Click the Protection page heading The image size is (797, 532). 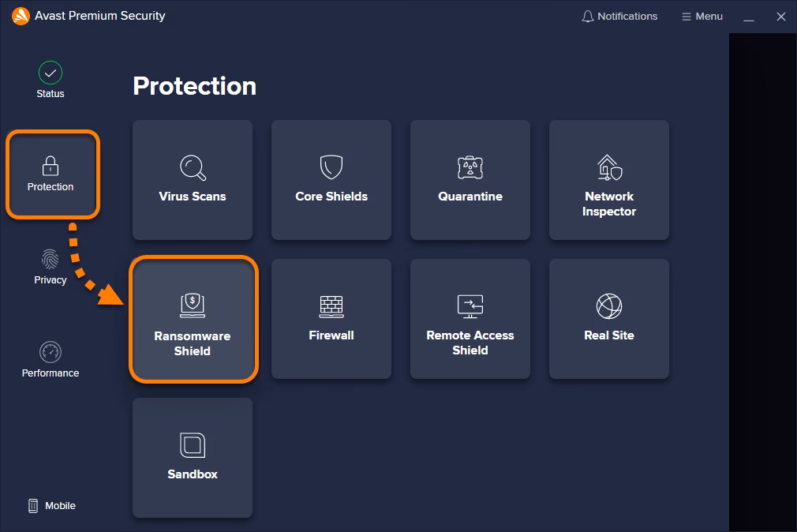pyautogui.click(x=195, y=86)
